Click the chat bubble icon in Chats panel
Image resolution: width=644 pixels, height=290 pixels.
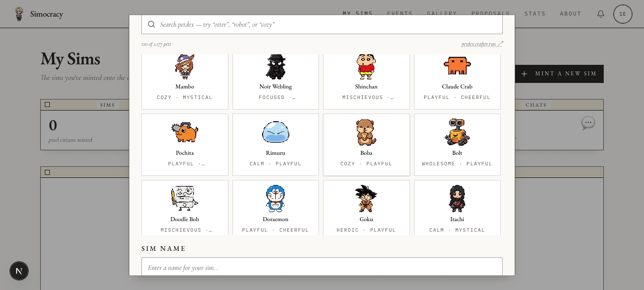[x=588, y=123]
